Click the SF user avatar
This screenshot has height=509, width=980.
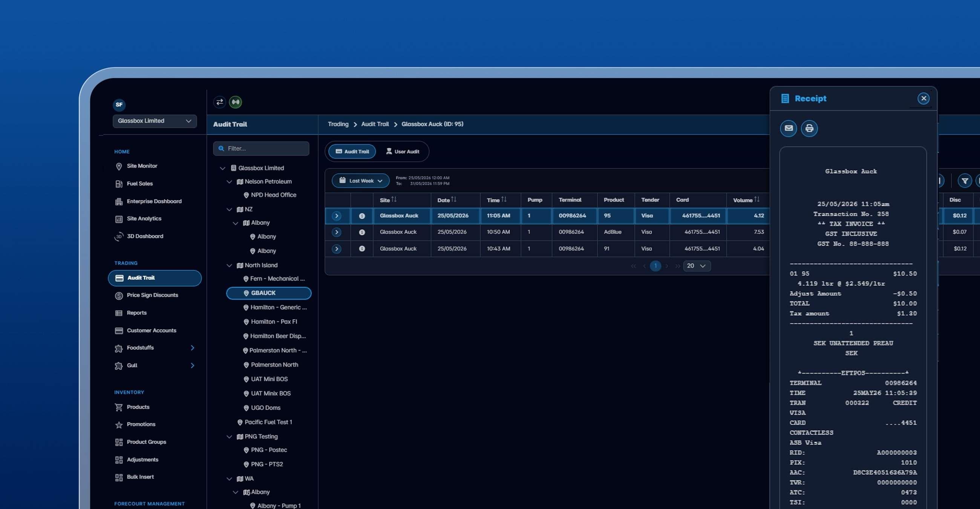(x=119, y=104)
